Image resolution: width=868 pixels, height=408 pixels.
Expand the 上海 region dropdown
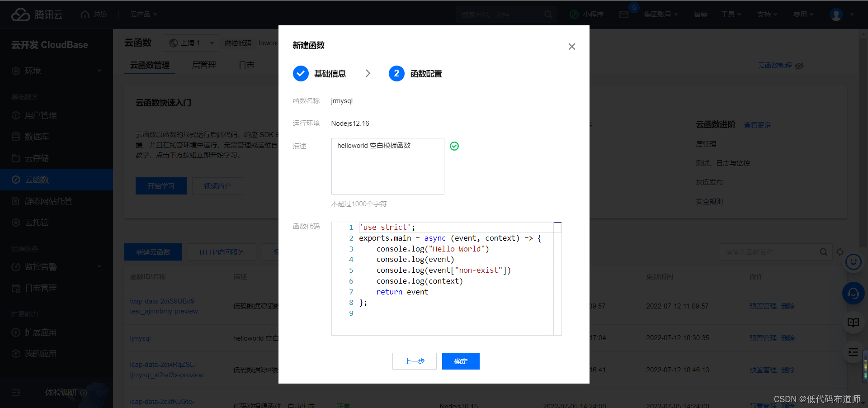click(191, 43)
